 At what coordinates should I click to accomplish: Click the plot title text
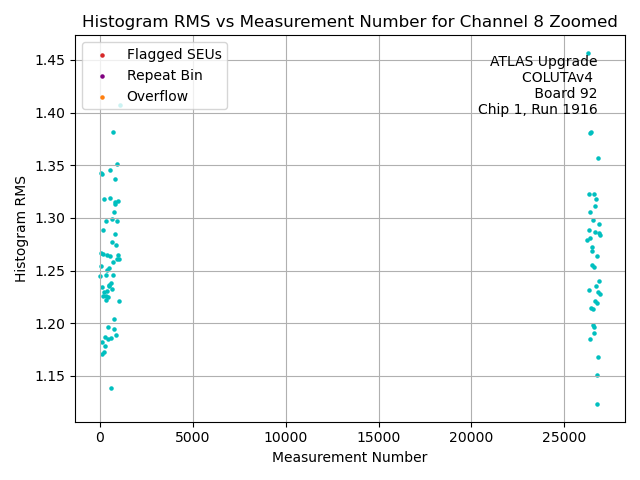pyautogui.click(x=349, y=22)
